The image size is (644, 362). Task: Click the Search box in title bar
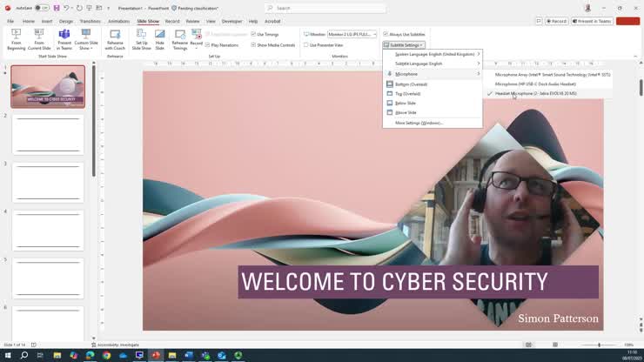coord(325,8)
